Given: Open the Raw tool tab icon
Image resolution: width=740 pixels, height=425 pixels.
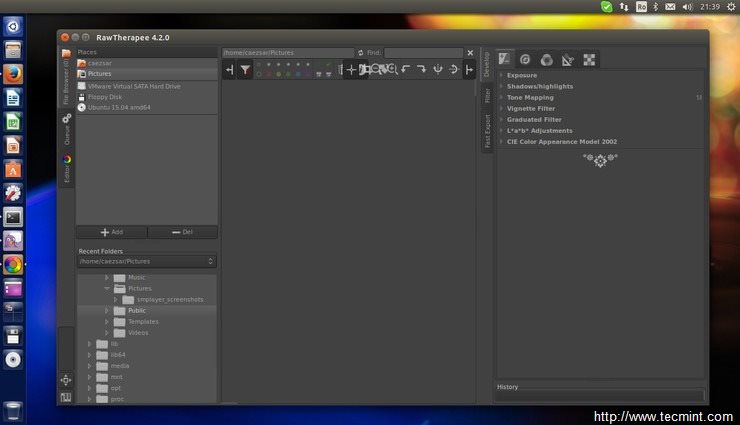Looking at the screenshot, I should tap(589, 60).
